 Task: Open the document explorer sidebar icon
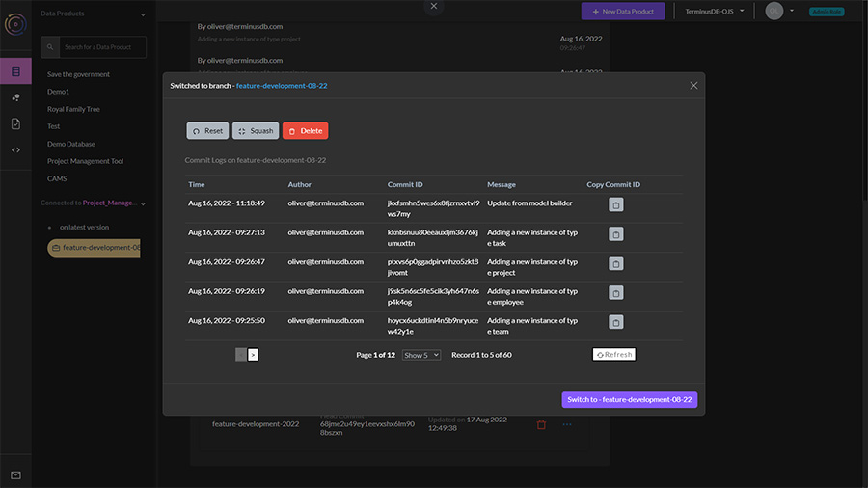click(15, 123)
